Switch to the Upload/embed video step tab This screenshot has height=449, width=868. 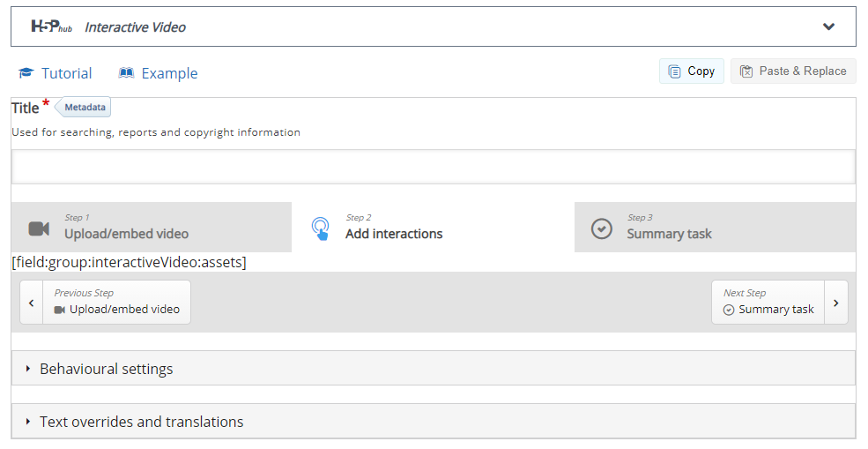(151, 228)
